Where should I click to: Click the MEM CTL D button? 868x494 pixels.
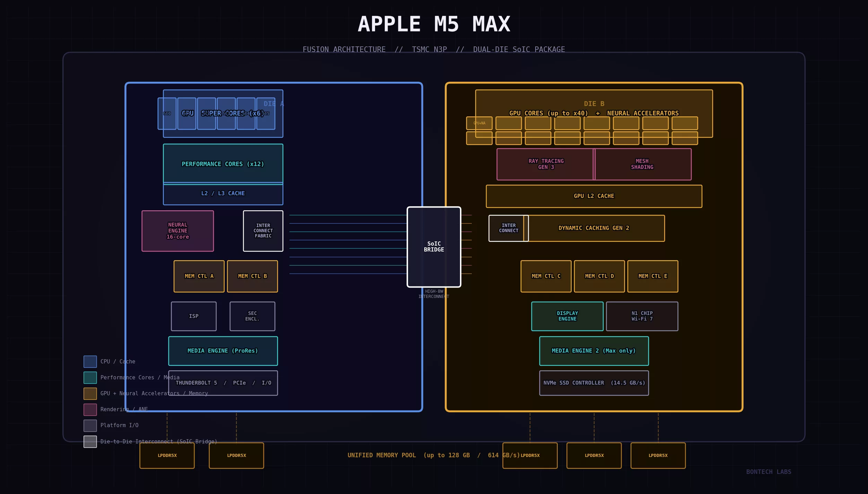point(599,276)
